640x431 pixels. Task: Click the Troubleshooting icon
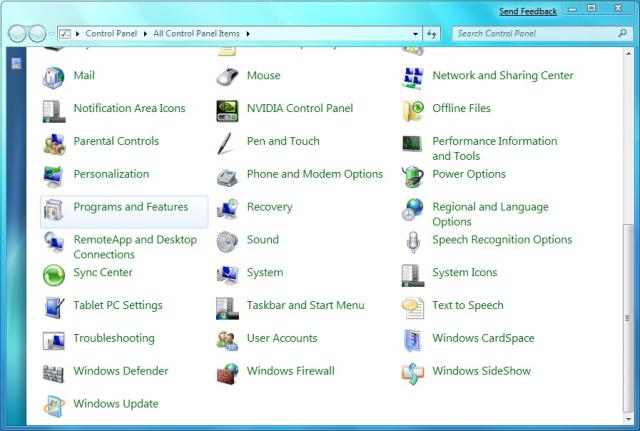coord(53,341)
